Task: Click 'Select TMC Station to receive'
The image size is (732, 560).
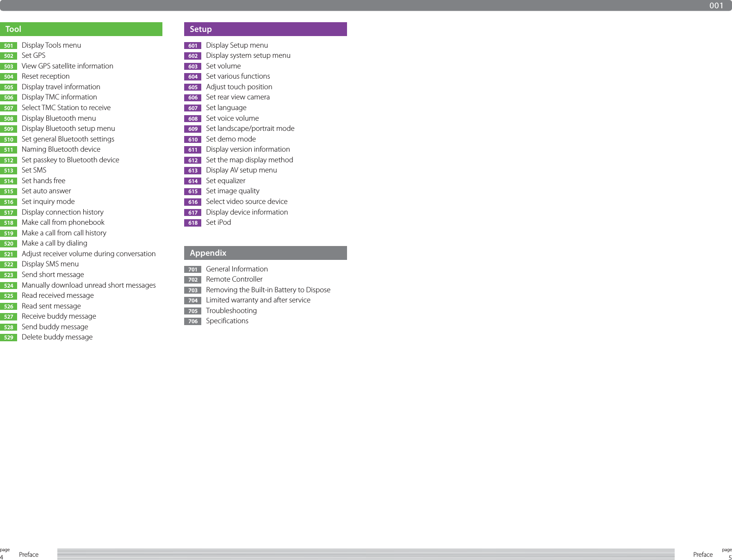Action: coord(66,108)
